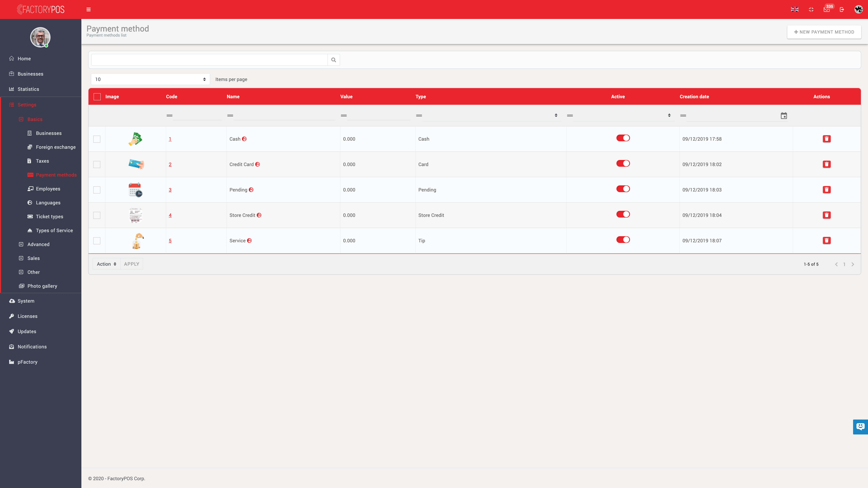The height and width of the screenshot is (488, 868).
Task: Open the Type filter dropdown
Action: 492,116
